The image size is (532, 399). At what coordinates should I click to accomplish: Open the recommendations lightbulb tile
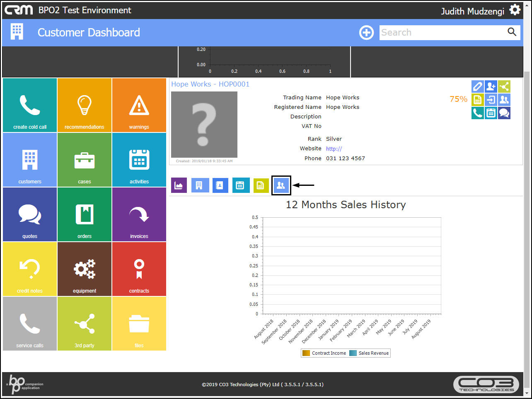(x=85, y=105)
